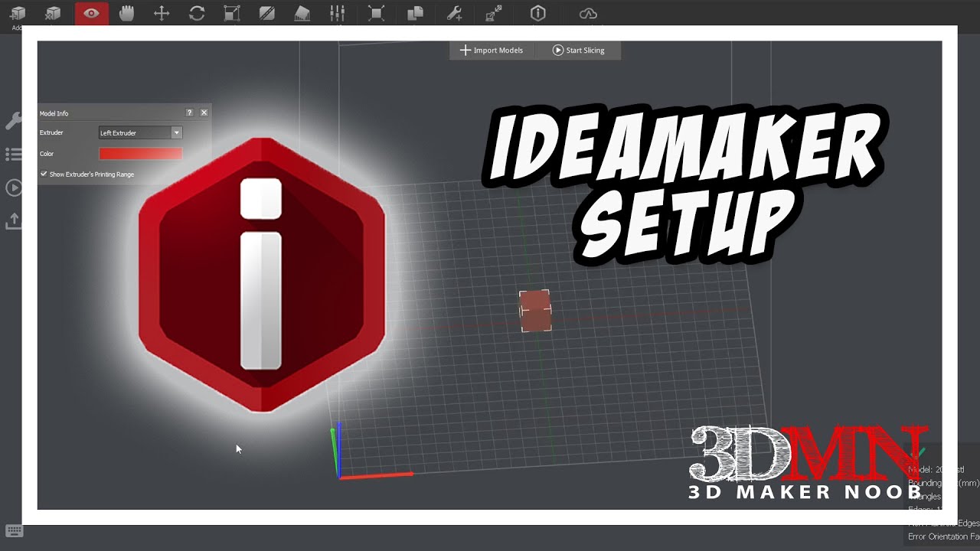Click the Duplicate model icon
Screen dimensions: 980x551
pos(415,13)
